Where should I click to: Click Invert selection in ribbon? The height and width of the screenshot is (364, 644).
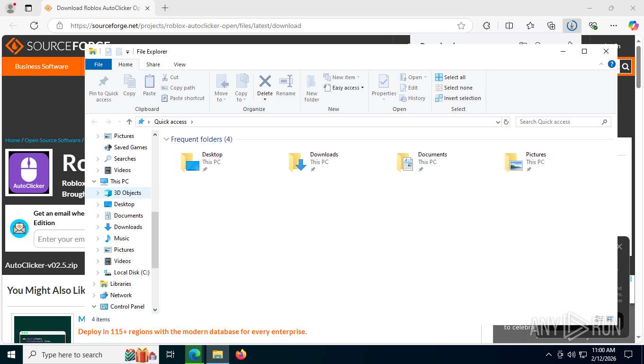click(x=458, y=98)
